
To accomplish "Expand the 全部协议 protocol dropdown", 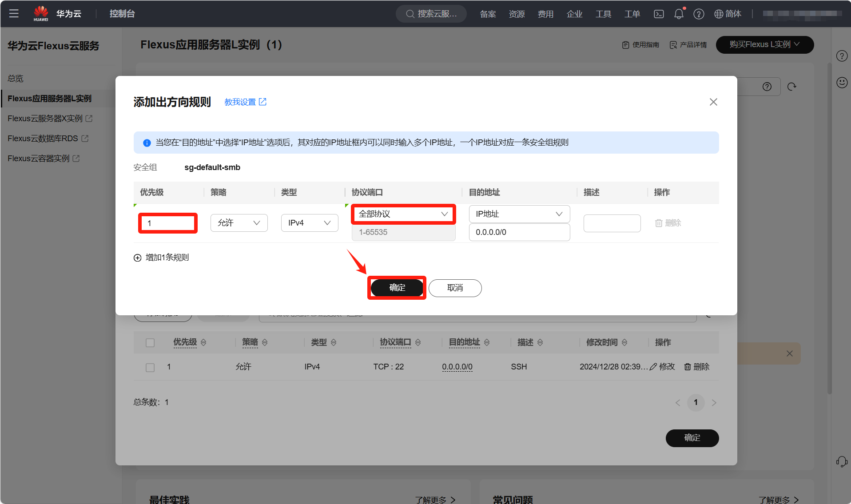I will [403, 214].
